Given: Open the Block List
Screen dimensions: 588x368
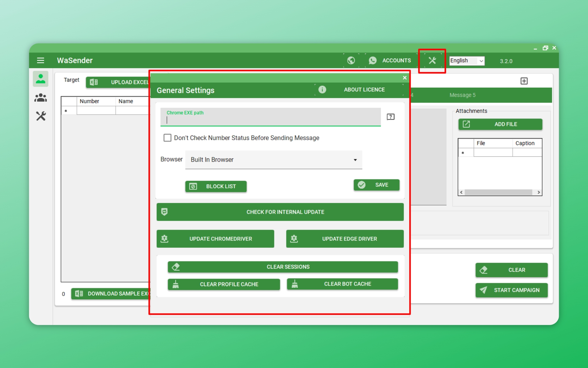Looking at the screenshot, I should click(x=216, y=186).
